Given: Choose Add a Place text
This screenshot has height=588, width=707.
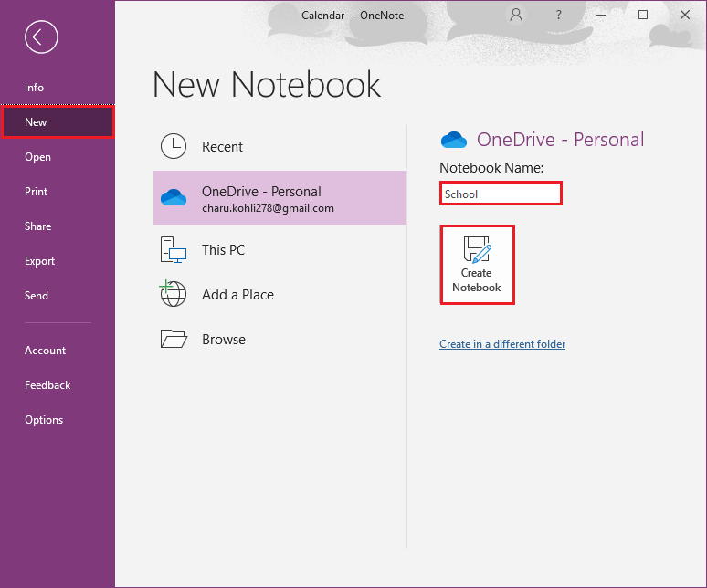Looking at the screenshot, I should (x=237, y=295).
